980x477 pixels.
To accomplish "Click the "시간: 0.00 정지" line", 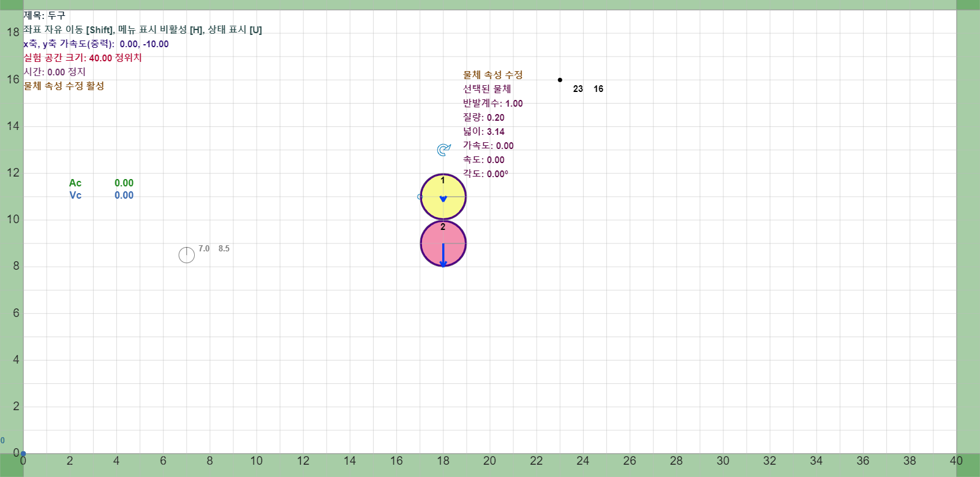I will pos(55,72).
